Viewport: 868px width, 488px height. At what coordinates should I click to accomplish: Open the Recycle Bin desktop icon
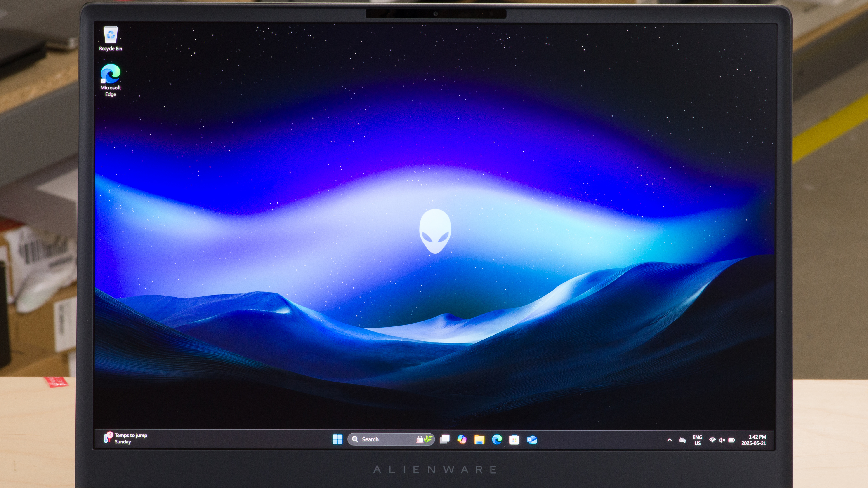(x=111, y=35)
